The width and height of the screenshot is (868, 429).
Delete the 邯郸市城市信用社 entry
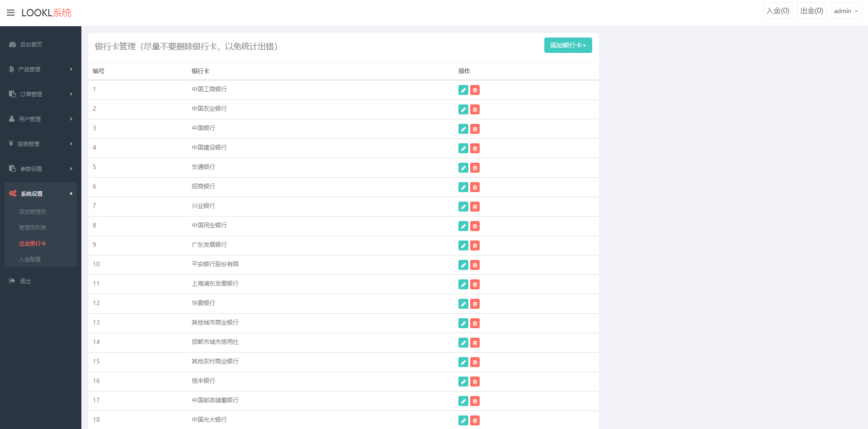pos(475,343)
